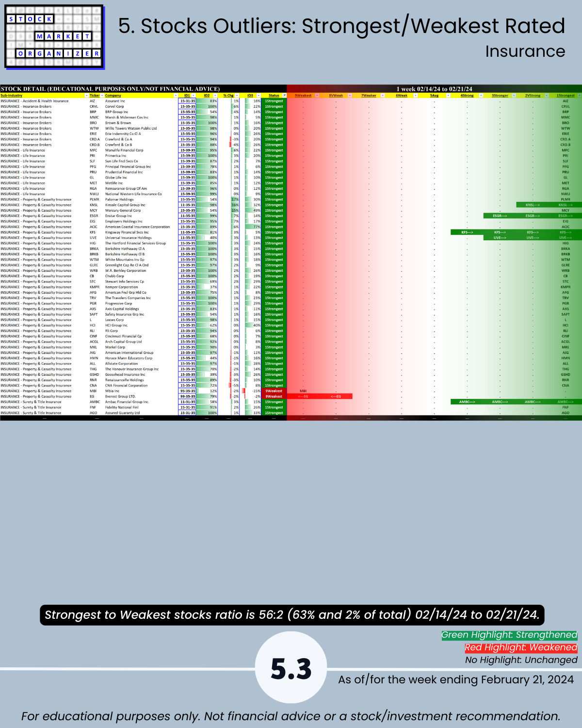Click the 'KNSL--->' cell in the 2VStrong column
582x728 pixels.
pyautogui.click(x=533, y=205)
